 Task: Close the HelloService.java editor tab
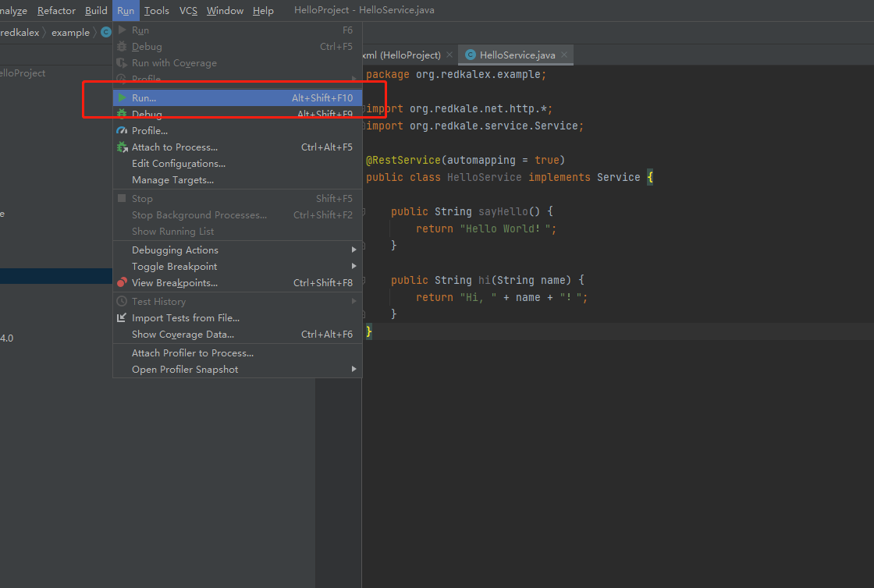click(x=564, y=55)
